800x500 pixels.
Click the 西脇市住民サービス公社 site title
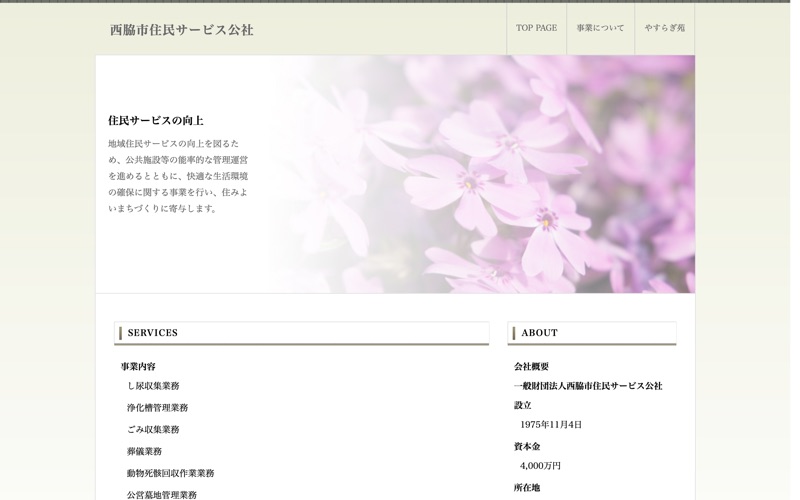point(182,30)
